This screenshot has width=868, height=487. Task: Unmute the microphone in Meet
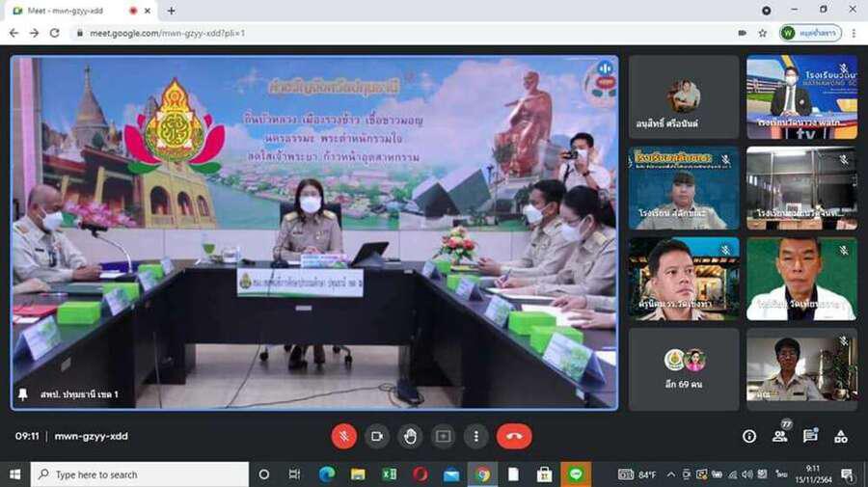pos(344,436)
